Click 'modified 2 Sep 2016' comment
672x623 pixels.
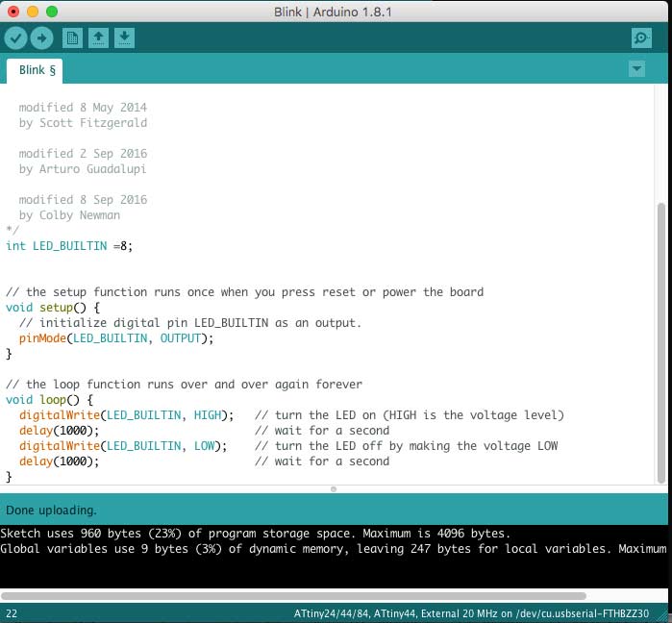click(83, 154)
